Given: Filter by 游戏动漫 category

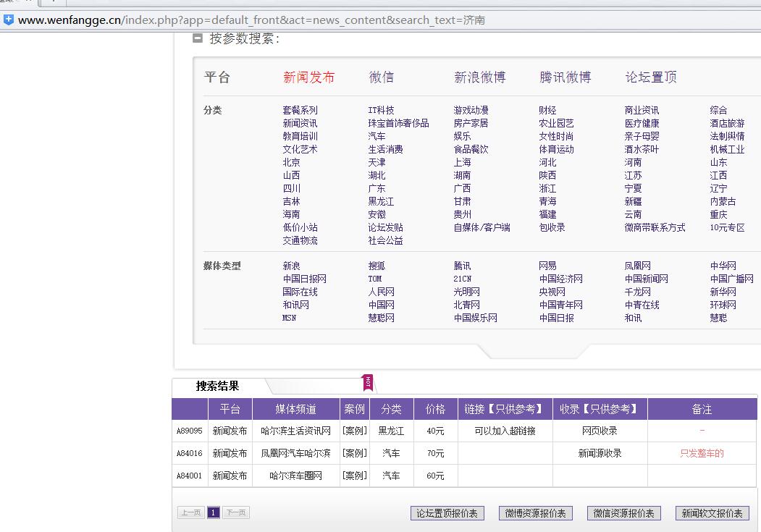Looking at the screenshot, I should pyautogui.click(x=471, y=110).
